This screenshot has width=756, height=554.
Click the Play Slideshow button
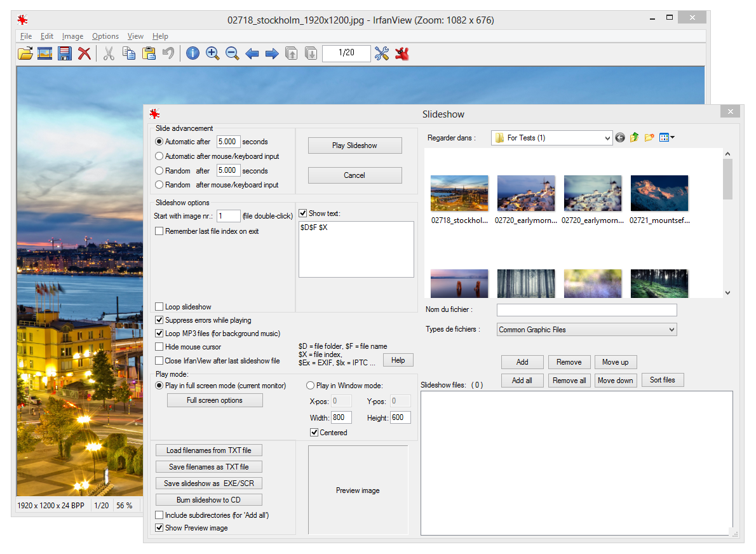[x=354, y=145]
